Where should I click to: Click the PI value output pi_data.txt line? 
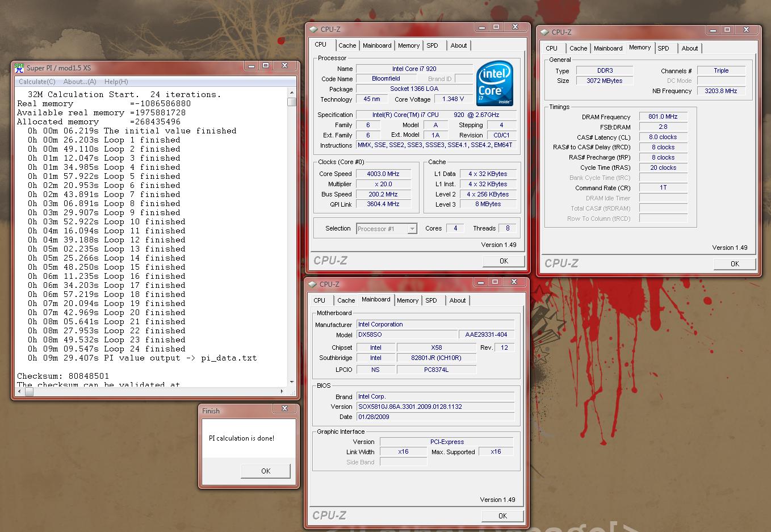(x=143, y=358)
